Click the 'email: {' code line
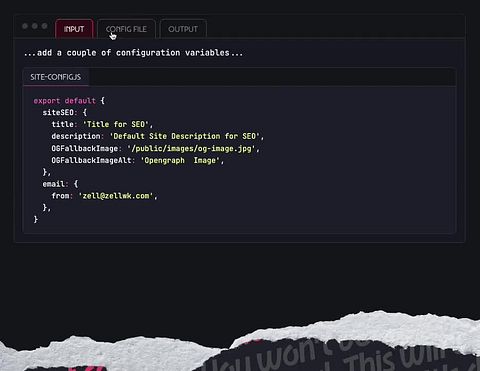 (60, 184)
